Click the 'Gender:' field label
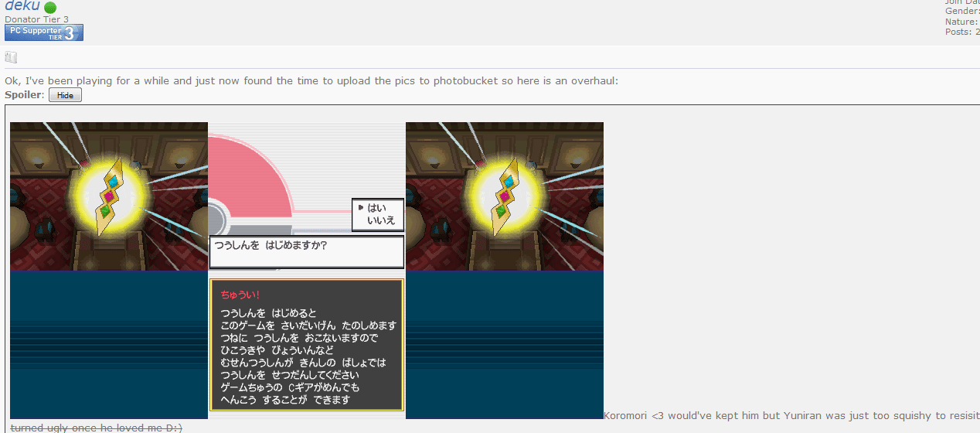This screenshot has width=980, height=433. point(962,11)
